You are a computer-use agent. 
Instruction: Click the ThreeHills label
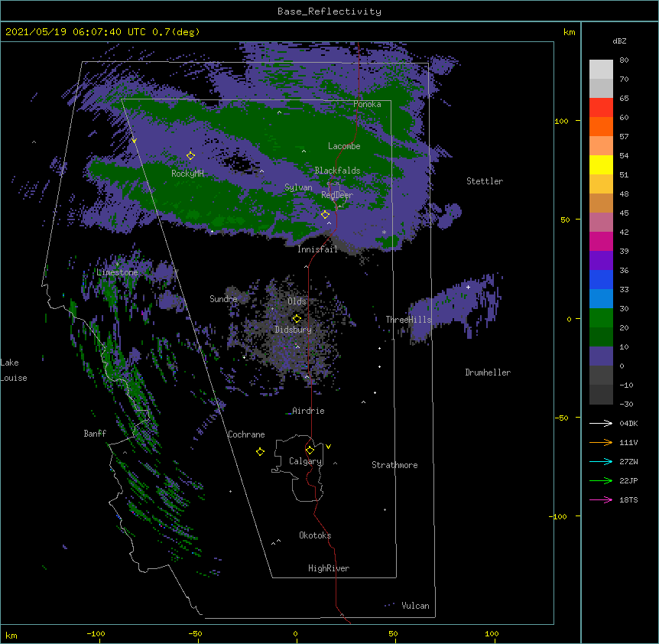pyautogui.click(x=408, y=320)
